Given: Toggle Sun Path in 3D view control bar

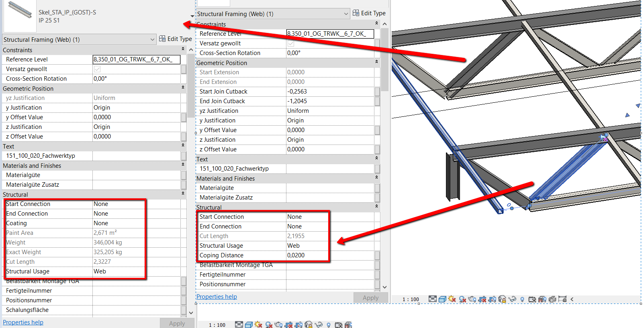Looking at the screenshot, I should click(452, 299).
